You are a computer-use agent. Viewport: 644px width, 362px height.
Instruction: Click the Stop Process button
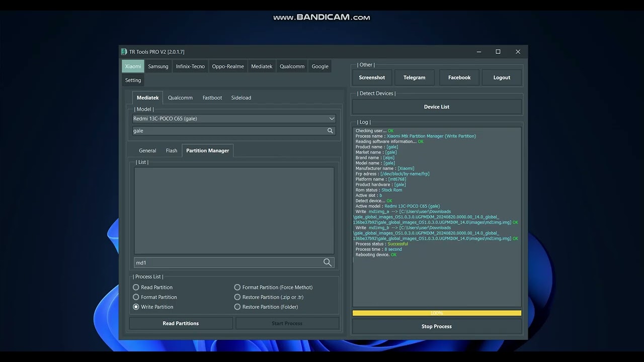point(437,326)
